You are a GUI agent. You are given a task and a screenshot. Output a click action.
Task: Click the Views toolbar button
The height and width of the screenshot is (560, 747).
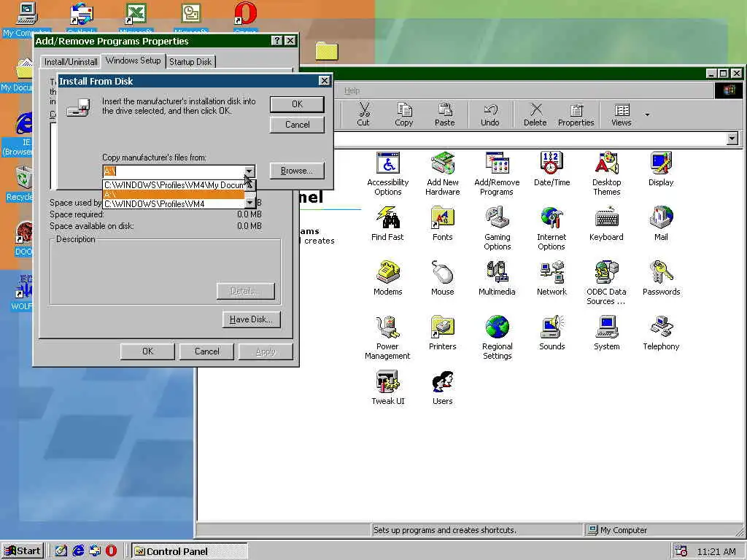click(622, 114)
